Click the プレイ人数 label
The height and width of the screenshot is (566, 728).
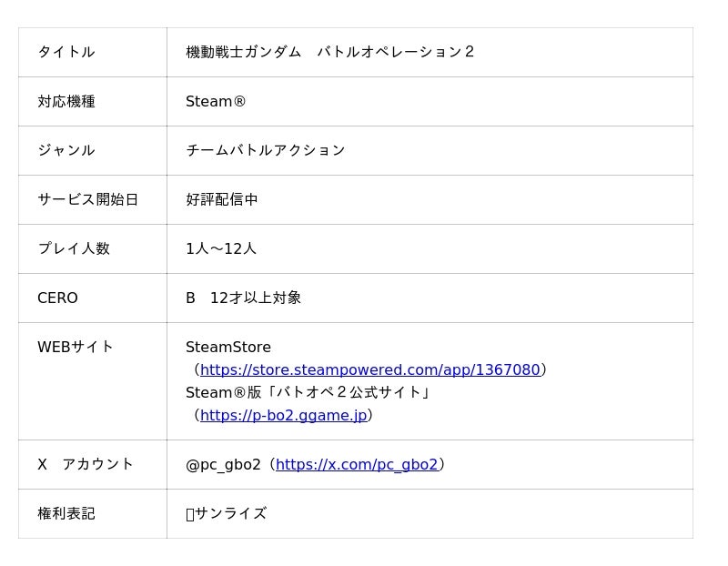[74, 248]
